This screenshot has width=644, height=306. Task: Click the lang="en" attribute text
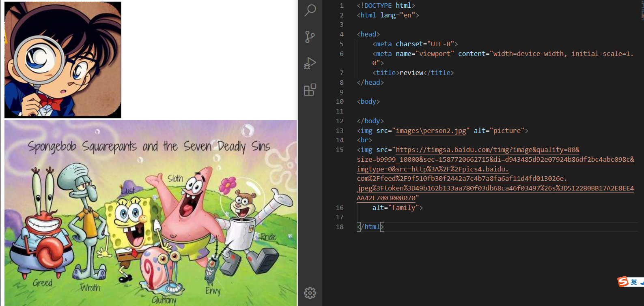pos(398,15)
